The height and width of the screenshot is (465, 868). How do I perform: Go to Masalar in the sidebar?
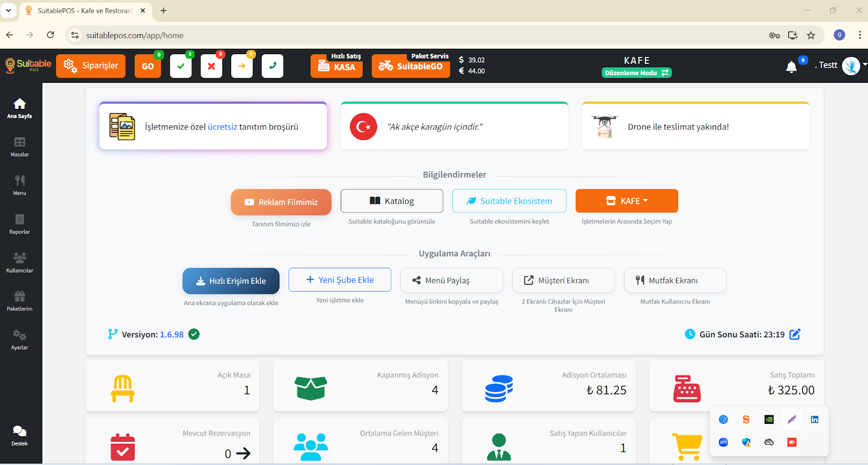pos(20,147)
